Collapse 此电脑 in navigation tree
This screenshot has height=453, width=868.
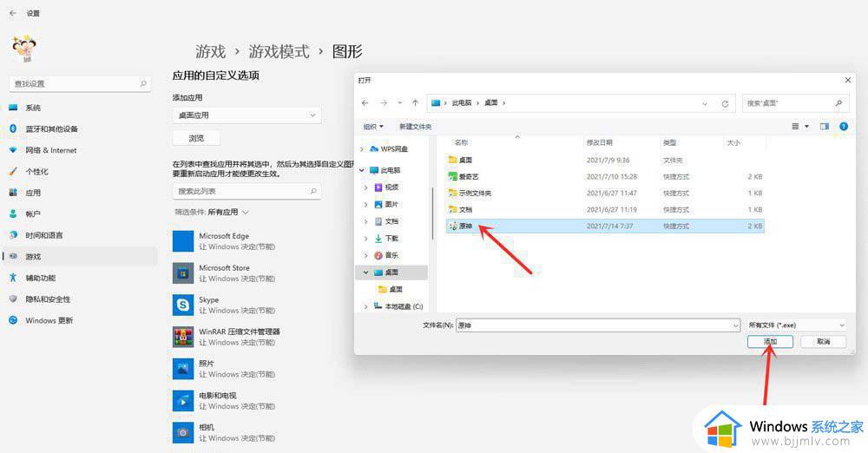(x=362, y=171)
